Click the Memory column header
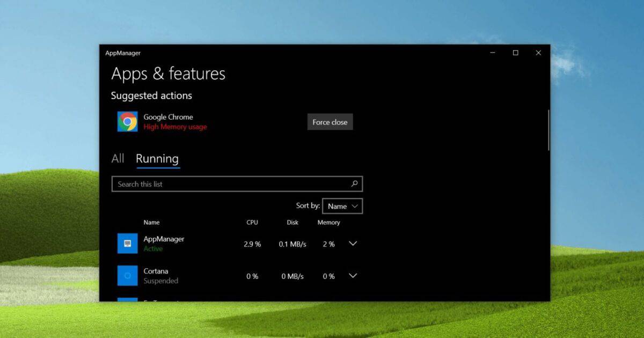 click(329, 222)
